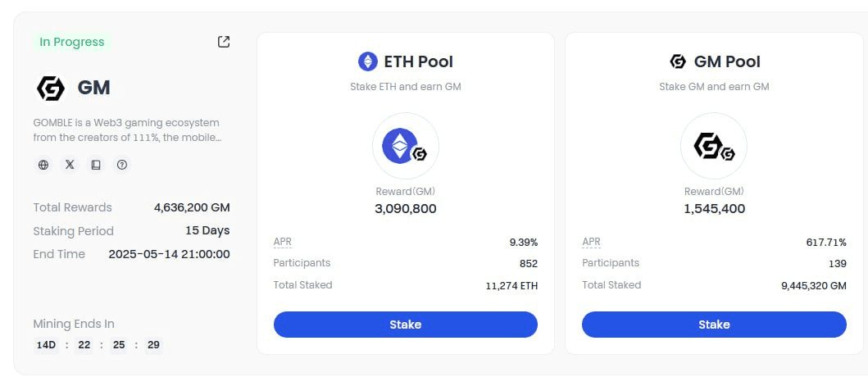Open the external link icon beside In Progress
The height and width of the screenshot is (377, 868).
click(224, 42)
